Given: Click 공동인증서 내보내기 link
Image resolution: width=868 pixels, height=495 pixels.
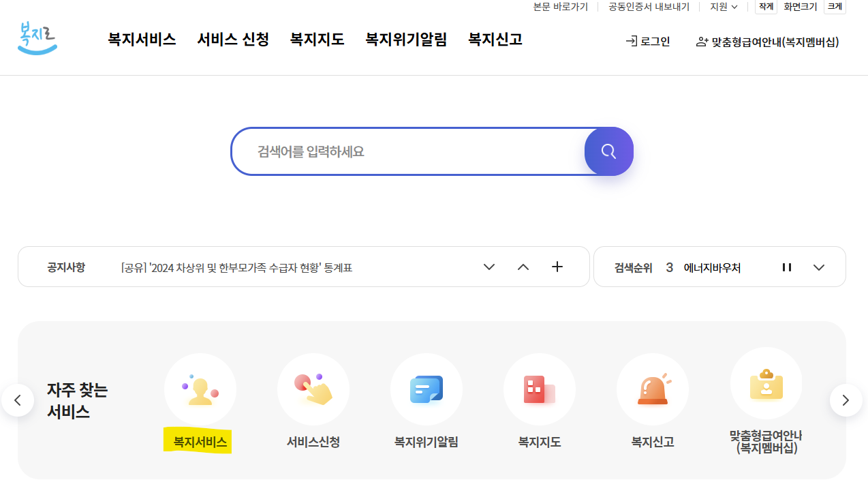Looking at the screenshot, I should coord(649,7).
